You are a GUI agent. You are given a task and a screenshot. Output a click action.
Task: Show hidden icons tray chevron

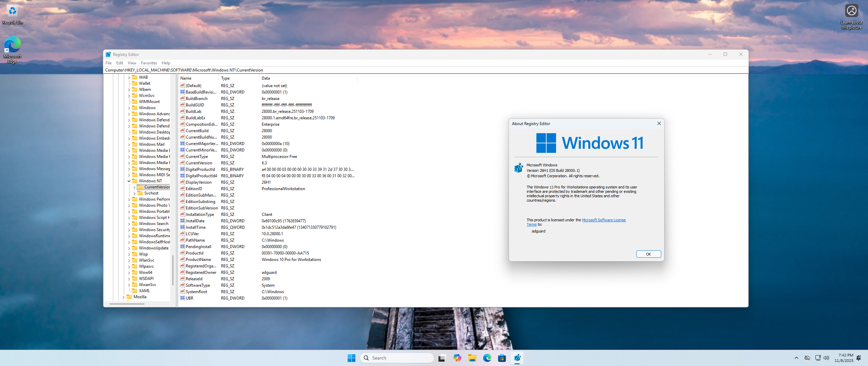click(x=796, y=358)
